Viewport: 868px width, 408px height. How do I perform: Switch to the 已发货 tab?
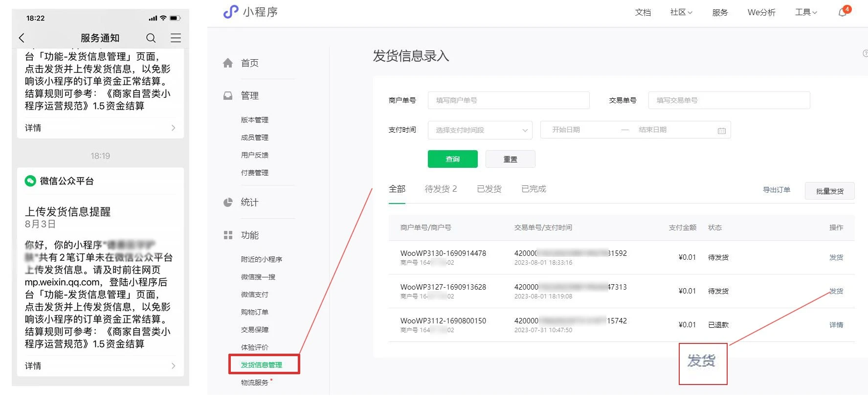489,189
